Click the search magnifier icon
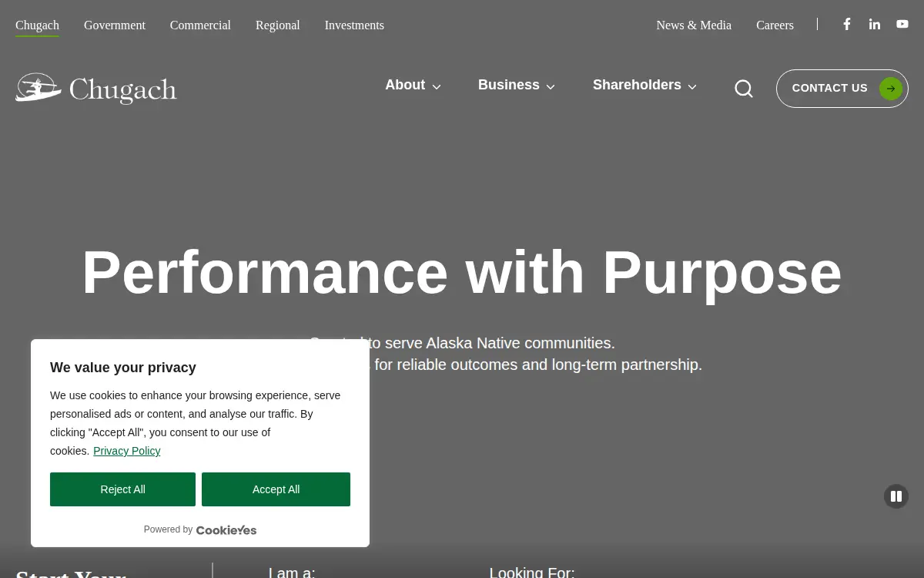The image size is (924, 578). tap(744, 89)
